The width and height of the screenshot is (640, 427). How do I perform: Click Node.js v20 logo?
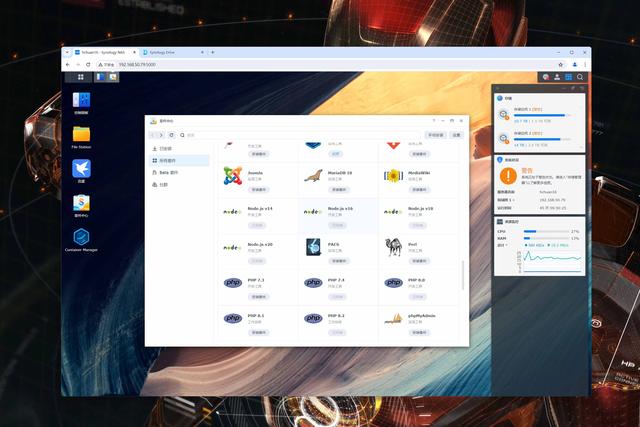pyautogui.click(x=232, y=247)
